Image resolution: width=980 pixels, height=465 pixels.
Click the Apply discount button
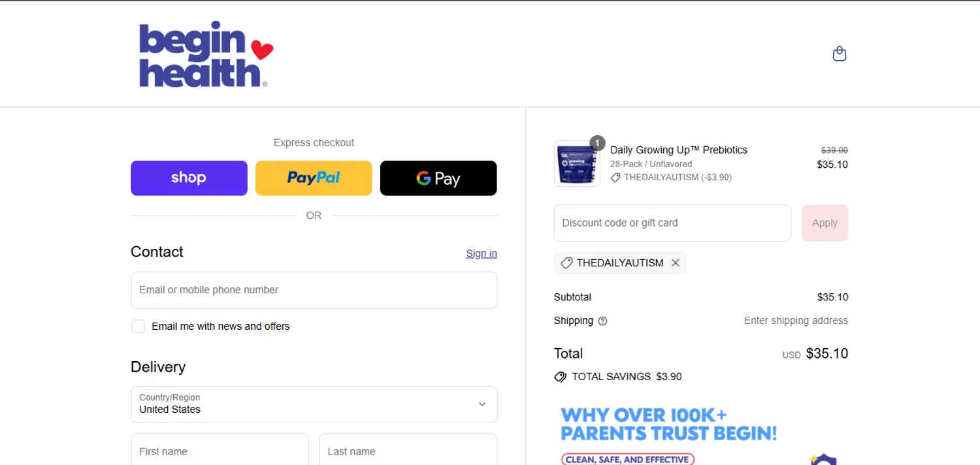coord(825,223)
